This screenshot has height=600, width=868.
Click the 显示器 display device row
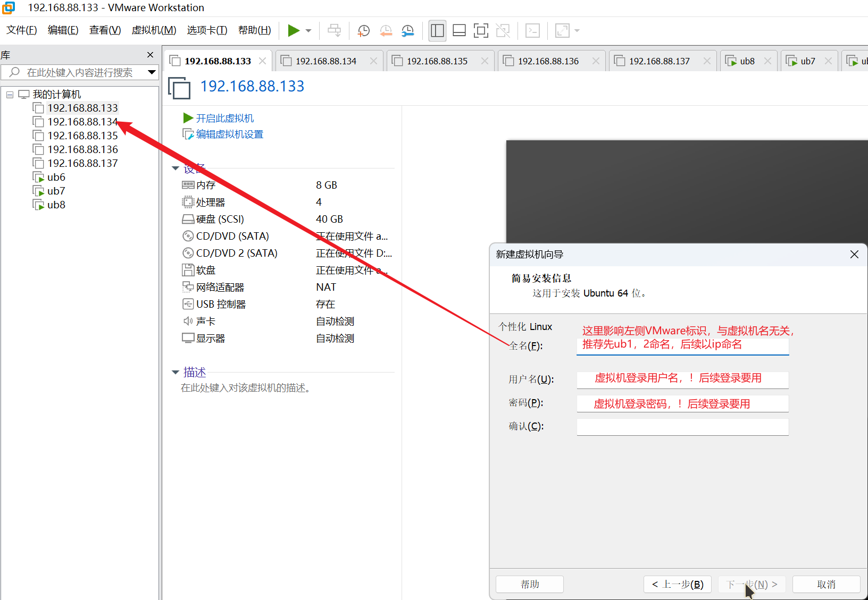[287, 338]
